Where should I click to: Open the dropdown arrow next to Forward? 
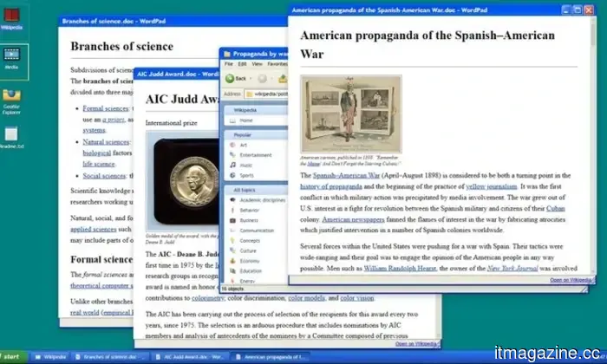point(271,79)
